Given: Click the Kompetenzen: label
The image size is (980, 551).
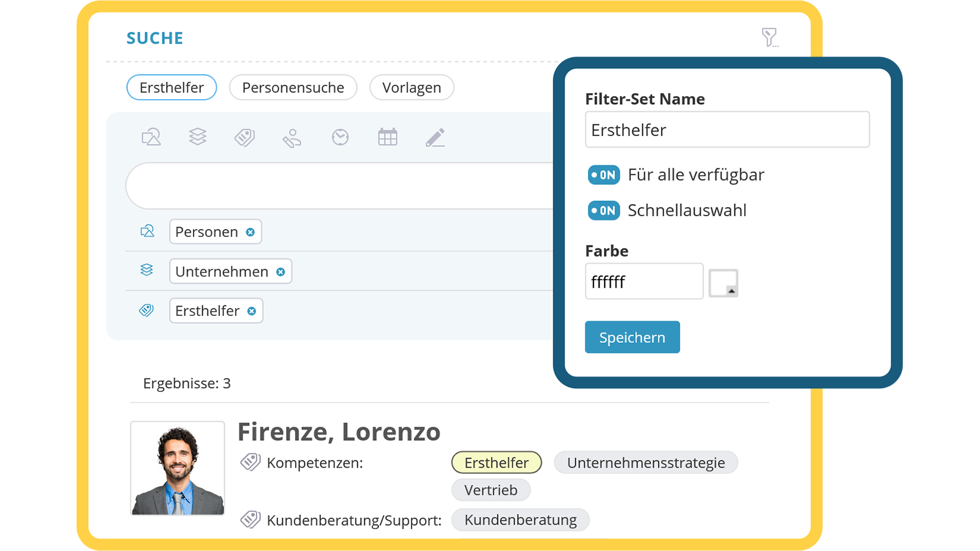Looking at the screenshot, I should tap(315, 463).
